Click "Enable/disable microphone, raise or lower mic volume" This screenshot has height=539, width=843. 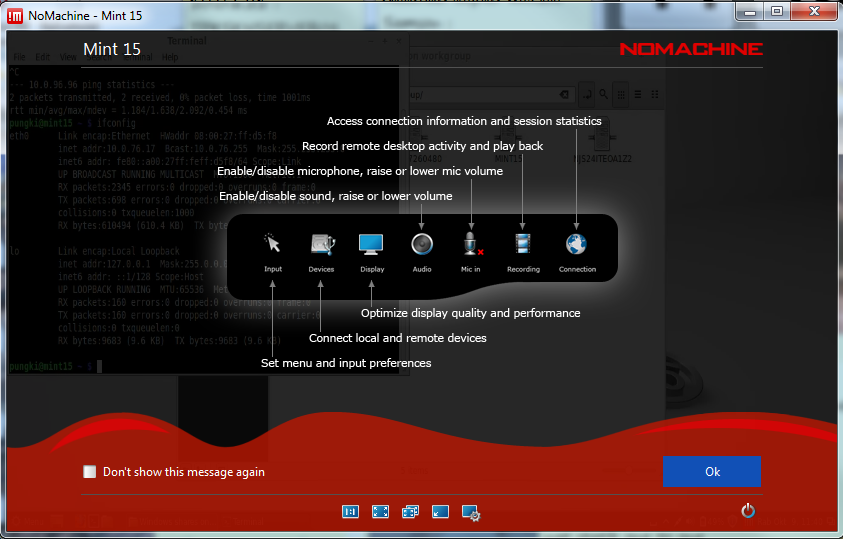360,171
